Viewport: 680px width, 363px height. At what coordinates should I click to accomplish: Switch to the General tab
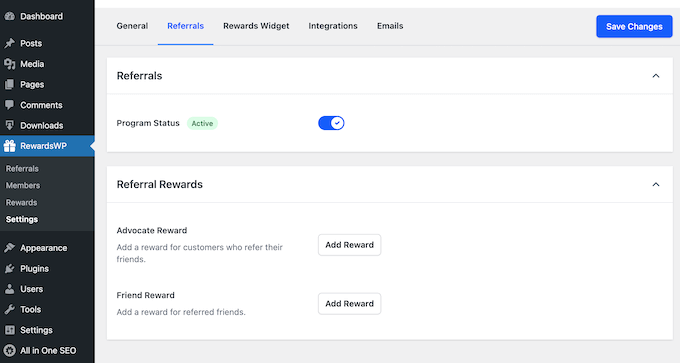click(x=132, y=26)
